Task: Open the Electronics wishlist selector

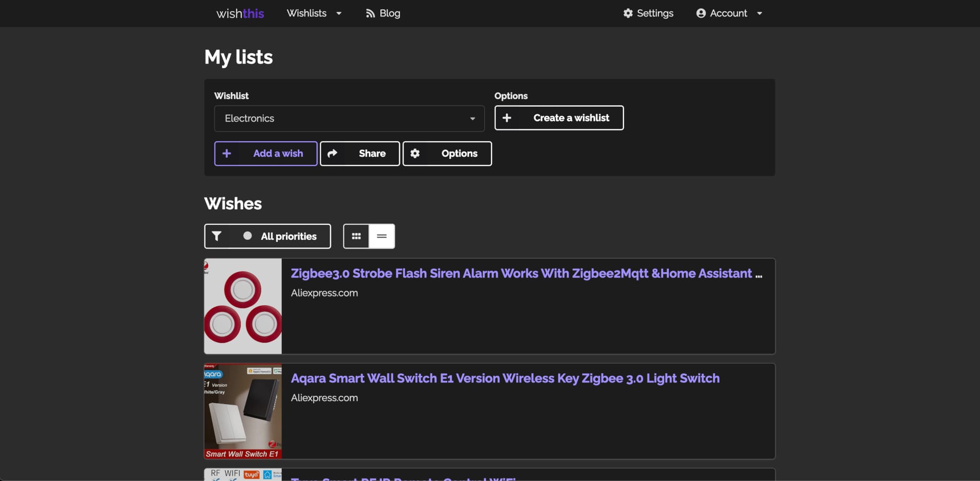Action: coord(349,119)
